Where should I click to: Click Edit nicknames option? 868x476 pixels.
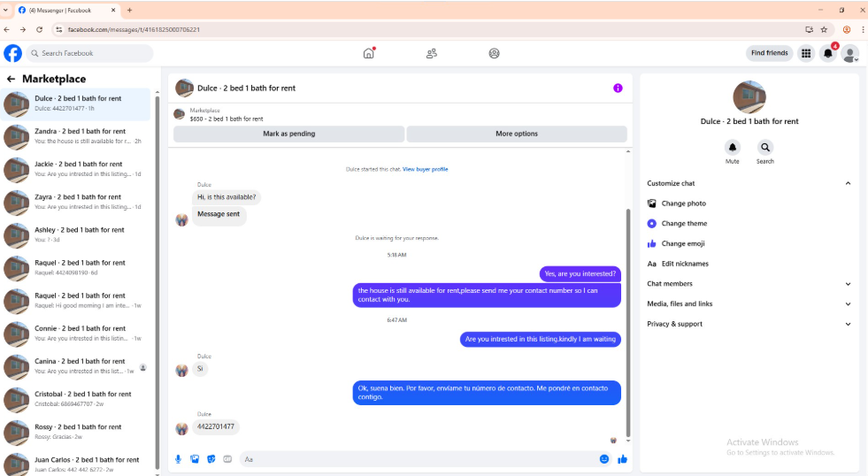click(685, 264)
